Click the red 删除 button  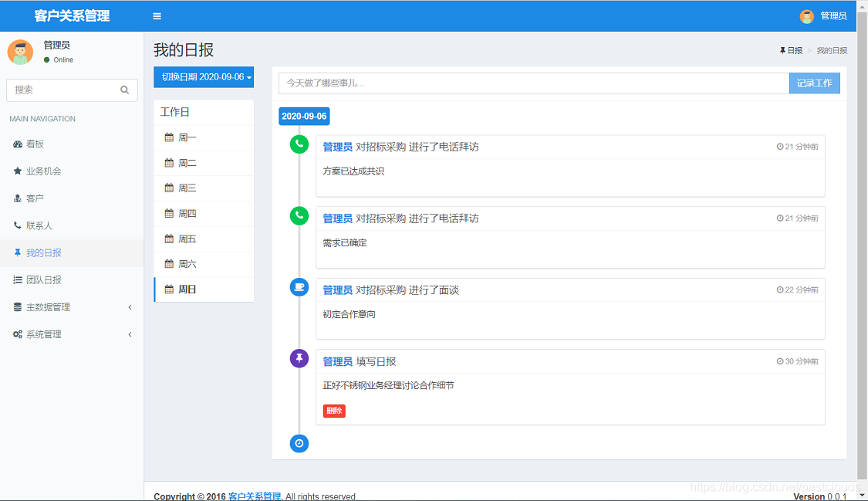[334, 411]
